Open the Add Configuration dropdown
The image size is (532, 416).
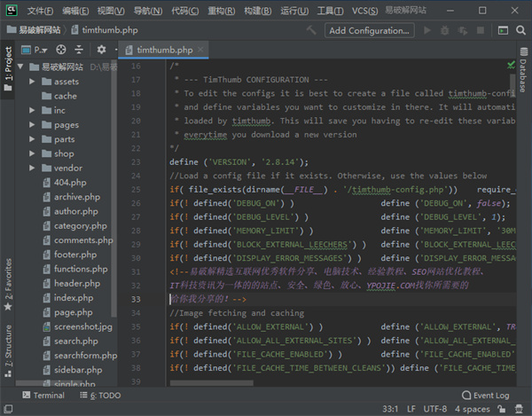(372, 30)
